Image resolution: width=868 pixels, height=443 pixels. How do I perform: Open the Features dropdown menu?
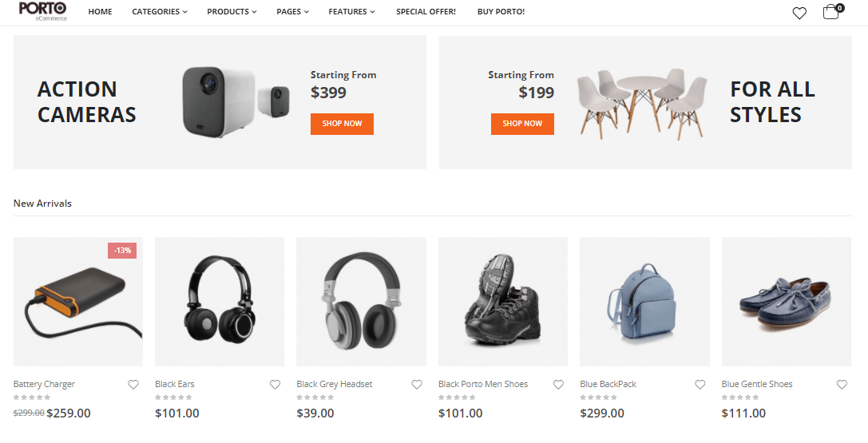point(351,12)
